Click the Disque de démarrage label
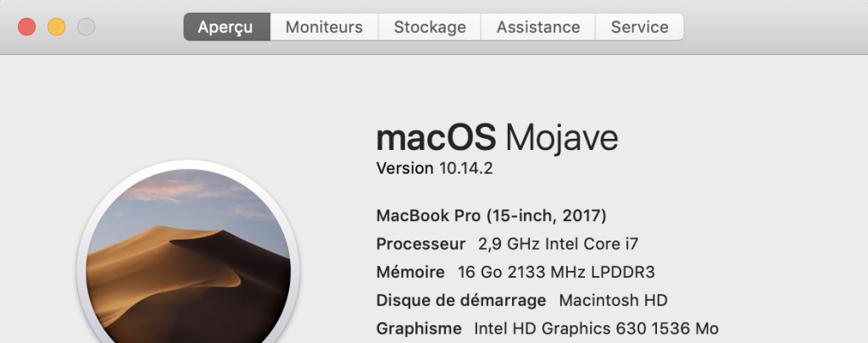The height and width of the screenshot is (343, 868). click(x=461, y=300)
